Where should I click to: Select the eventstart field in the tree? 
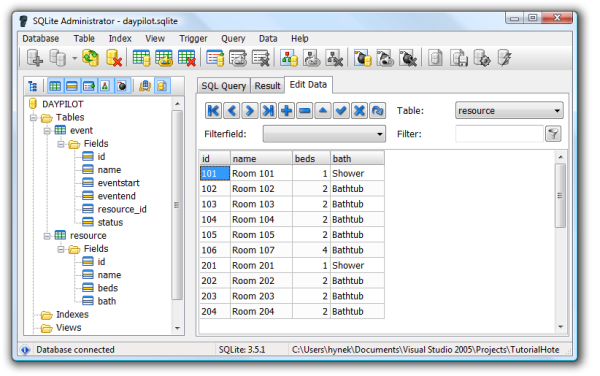118,183
